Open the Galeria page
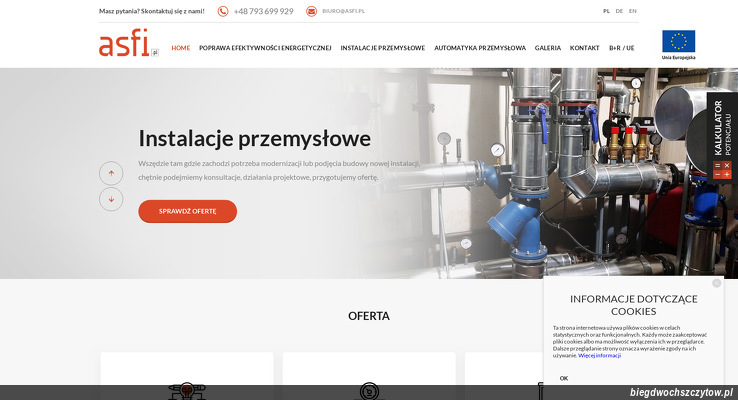This screenshot has width=738, height=400. coord(547,48)
